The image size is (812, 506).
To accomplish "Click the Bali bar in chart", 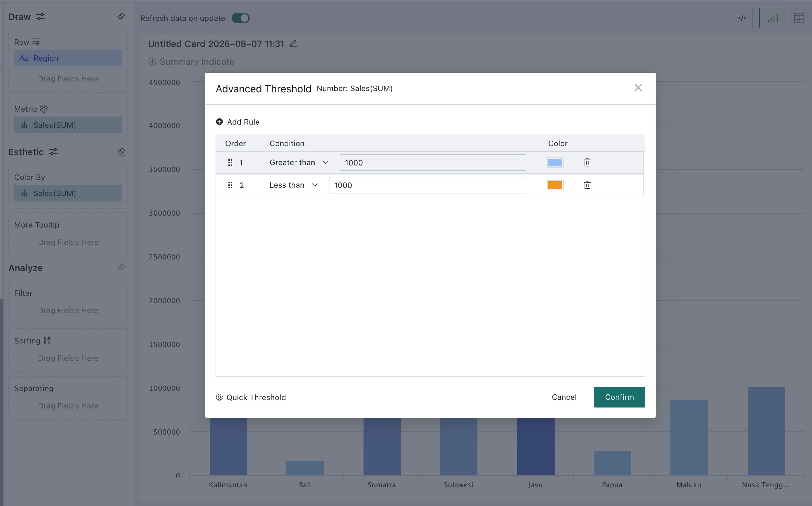I will pyautogui.click(x=305, y=468).
